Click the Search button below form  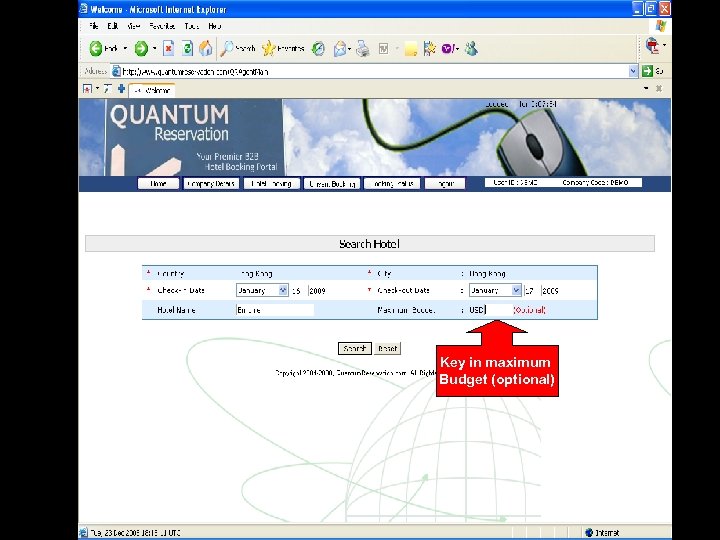click(x=354, y=349)
